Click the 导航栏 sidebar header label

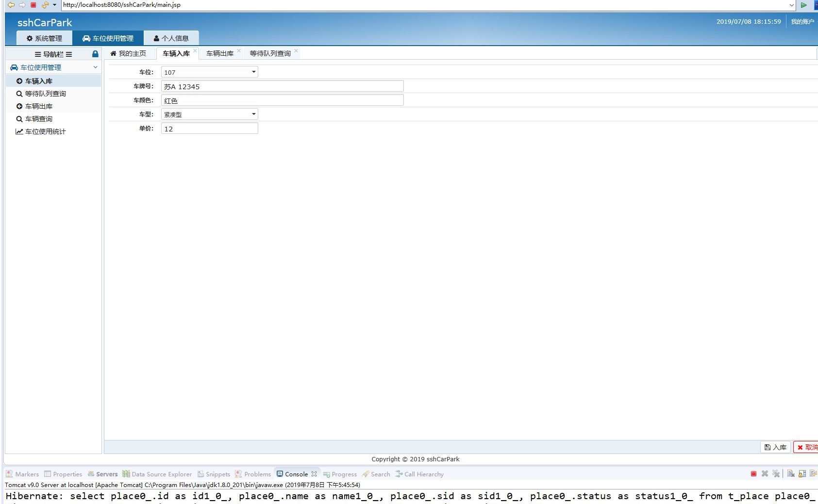tap(53, 54)
